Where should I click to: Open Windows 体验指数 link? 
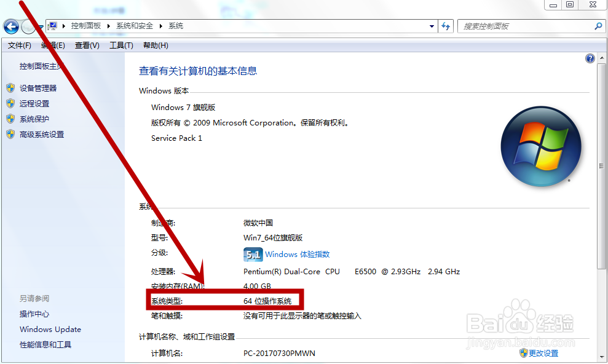click(x=298, y=255)
